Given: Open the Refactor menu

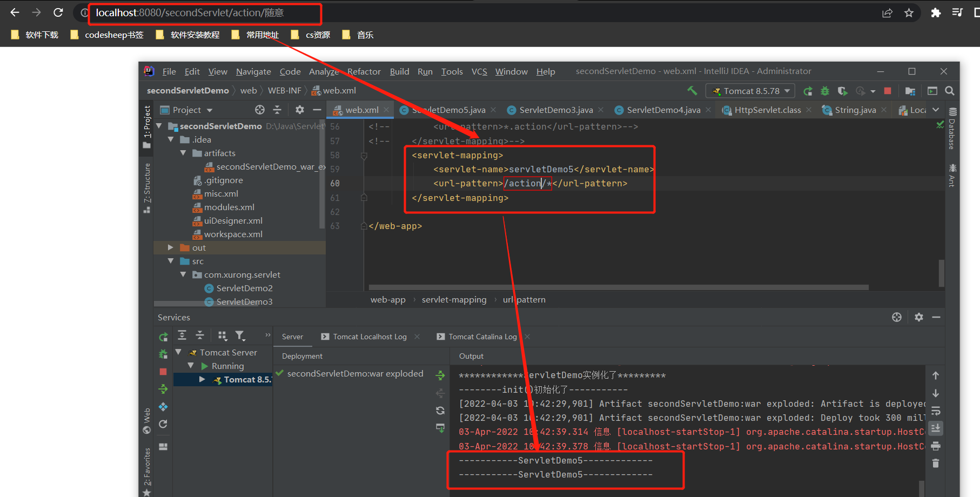Looking at the screenshot, I should coord(364,71).
